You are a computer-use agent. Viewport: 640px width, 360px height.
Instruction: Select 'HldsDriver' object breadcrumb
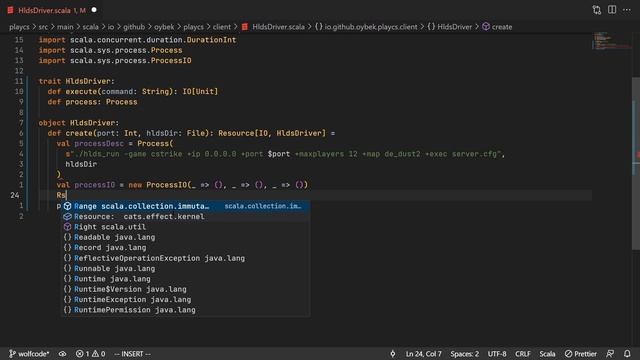coord(454,27)
